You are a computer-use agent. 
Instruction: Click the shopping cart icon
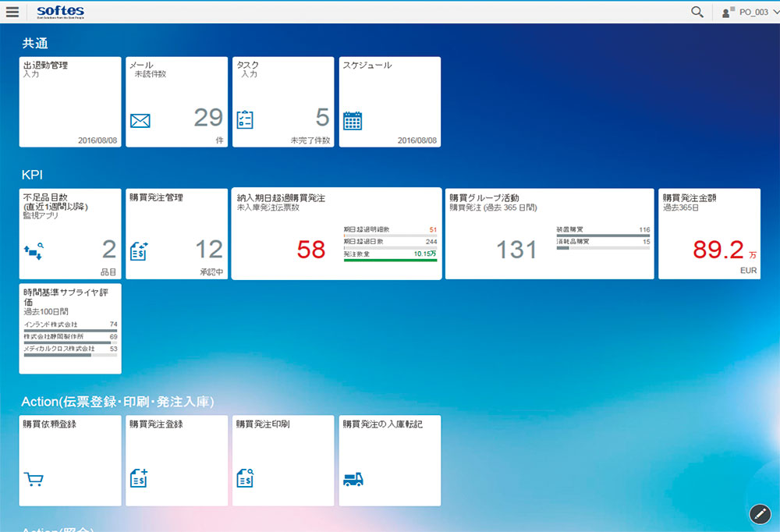tap(34, 480)
